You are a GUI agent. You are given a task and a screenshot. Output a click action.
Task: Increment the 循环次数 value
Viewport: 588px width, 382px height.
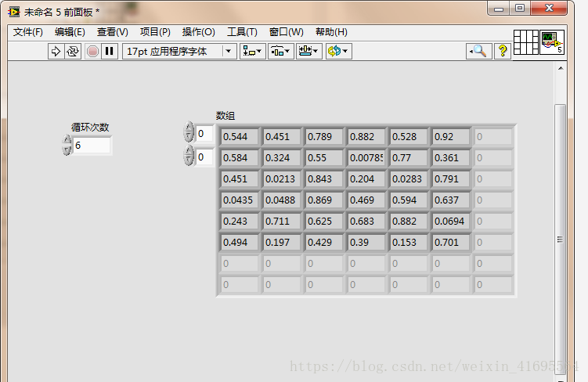point(67,140)
